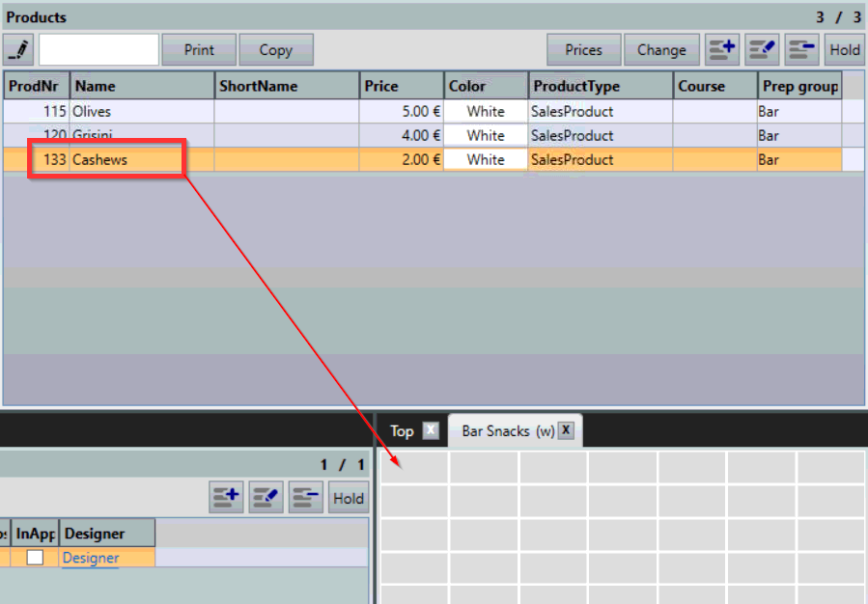Switch to the Top tab
The width and height of the screenshot is (868, 604).
pyautogui.click(x=401, y=430)
